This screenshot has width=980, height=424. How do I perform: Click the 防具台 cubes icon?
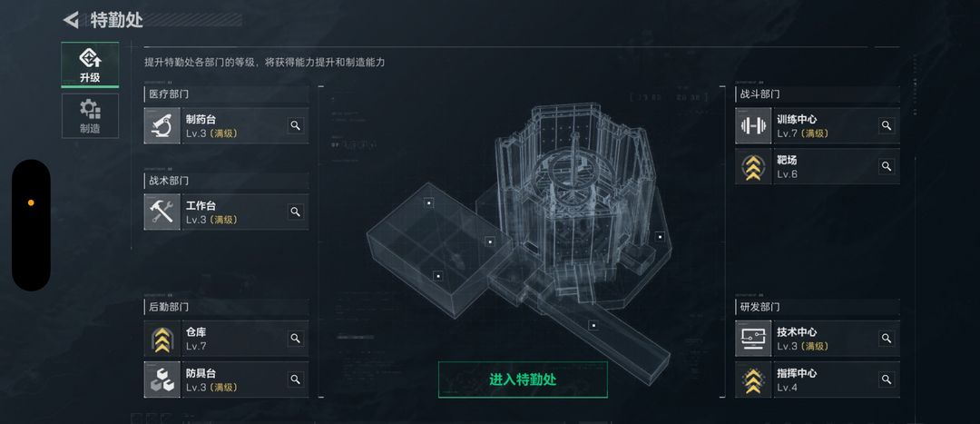(x=162, y=380)
